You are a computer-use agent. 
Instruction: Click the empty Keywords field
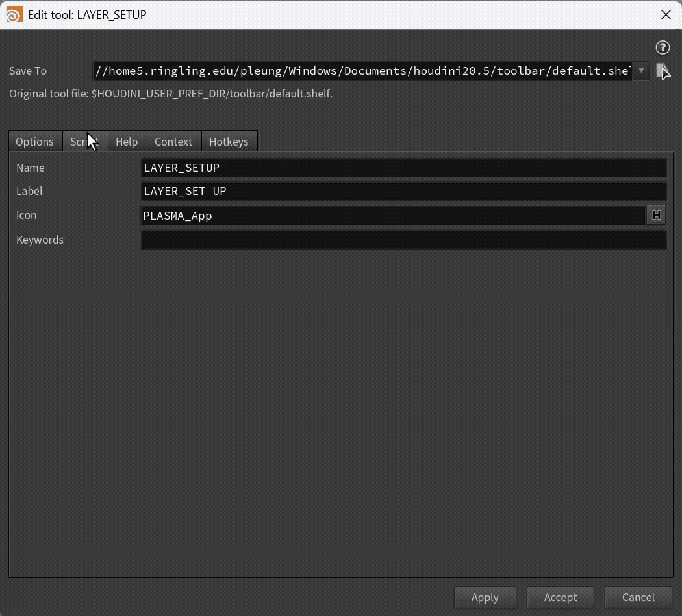403,240
